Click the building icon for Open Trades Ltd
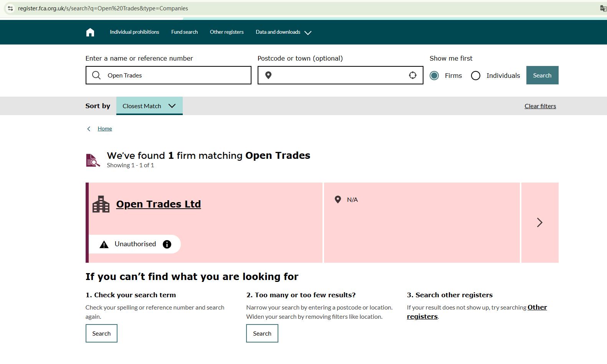This screenshot has height=364, width=607. [x=101, y=204]
